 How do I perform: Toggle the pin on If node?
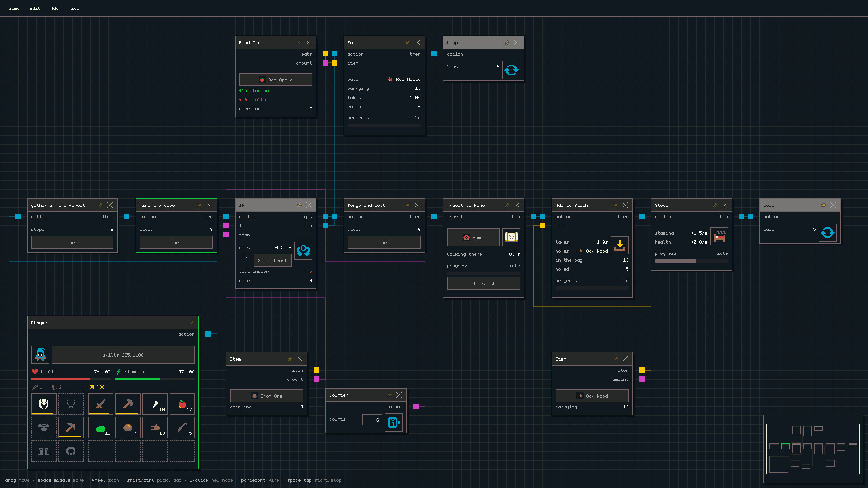(x=299, y=205)
